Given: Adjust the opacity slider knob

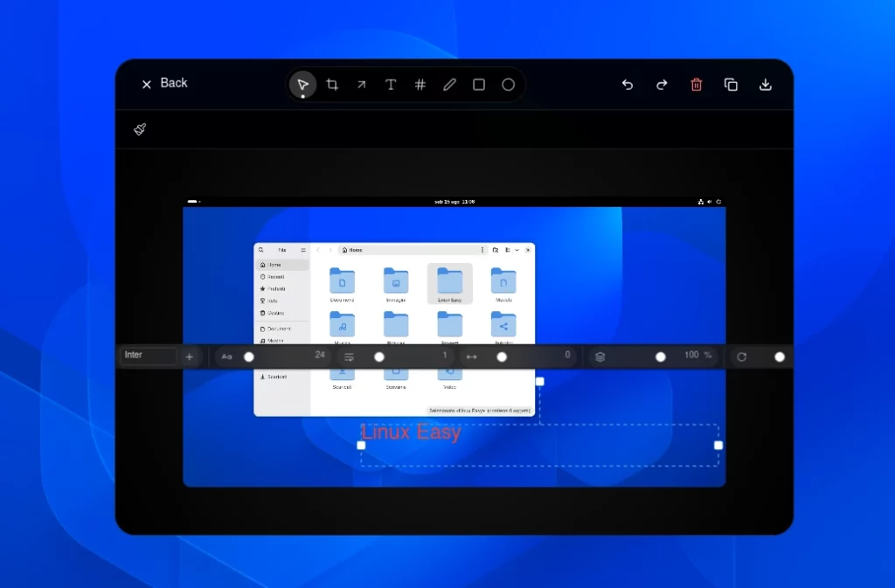Looking at the screenshot, I should [661, 357].
